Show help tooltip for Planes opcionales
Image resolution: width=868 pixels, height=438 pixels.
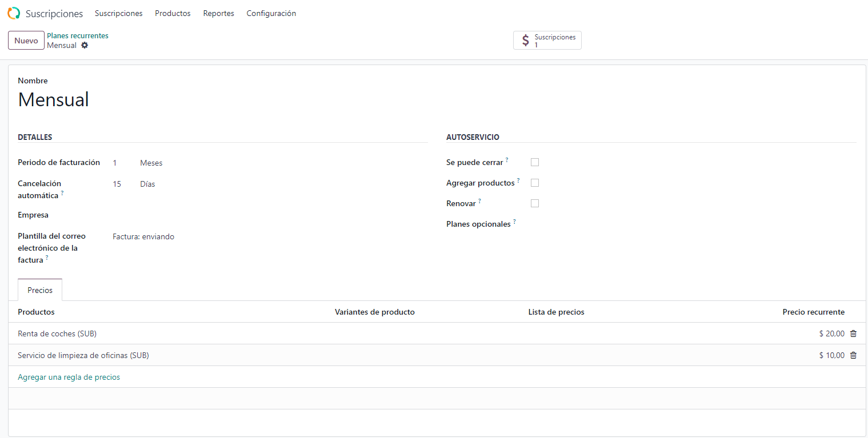tap(514, 222)
